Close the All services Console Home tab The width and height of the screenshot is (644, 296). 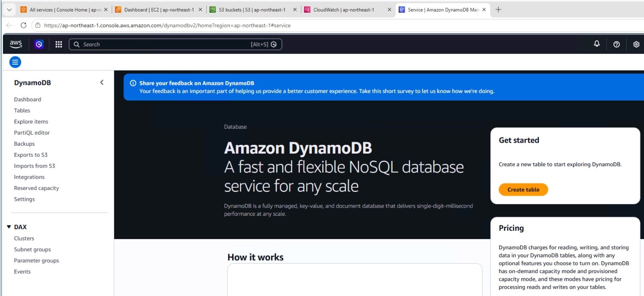pyautogui.click(x=106, y=10)
